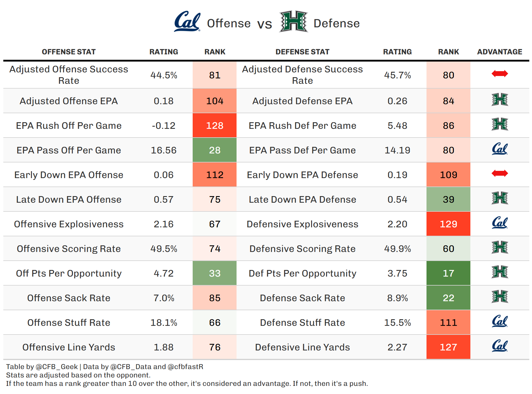
Task: Select the Hawaii advantage logo for Pts Per Opportunity
Action: (500, 272)
